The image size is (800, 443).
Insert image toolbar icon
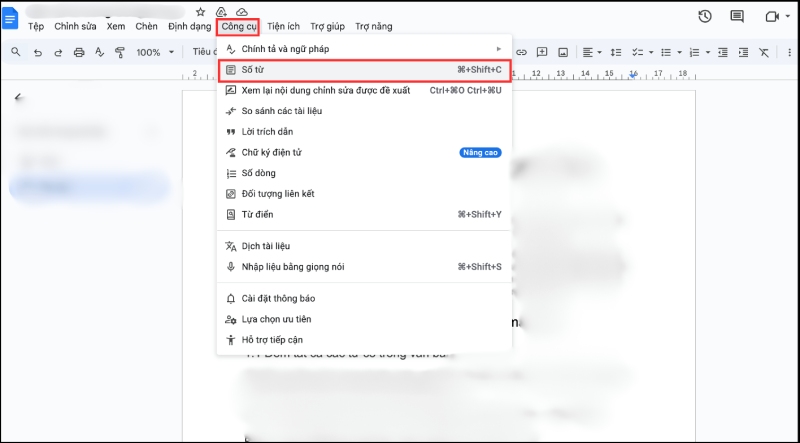(x=563, y=52)
